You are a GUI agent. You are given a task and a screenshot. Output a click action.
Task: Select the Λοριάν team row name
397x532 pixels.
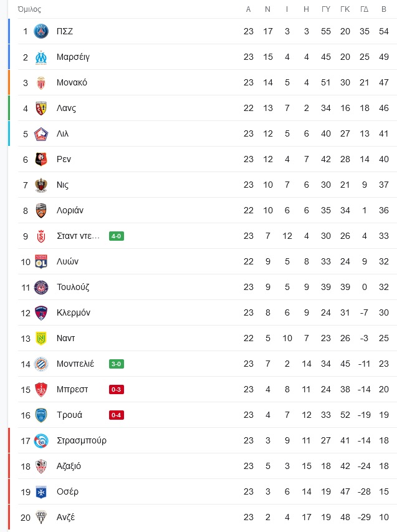[70, 210]
